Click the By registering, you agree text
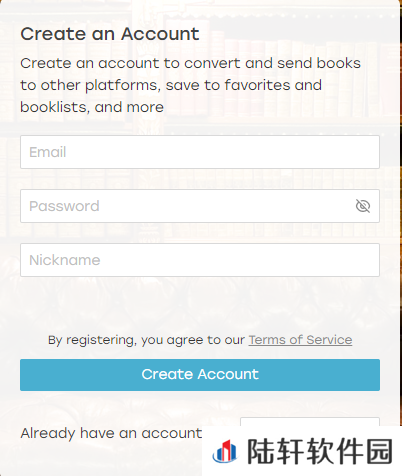 tap(146, 340)
